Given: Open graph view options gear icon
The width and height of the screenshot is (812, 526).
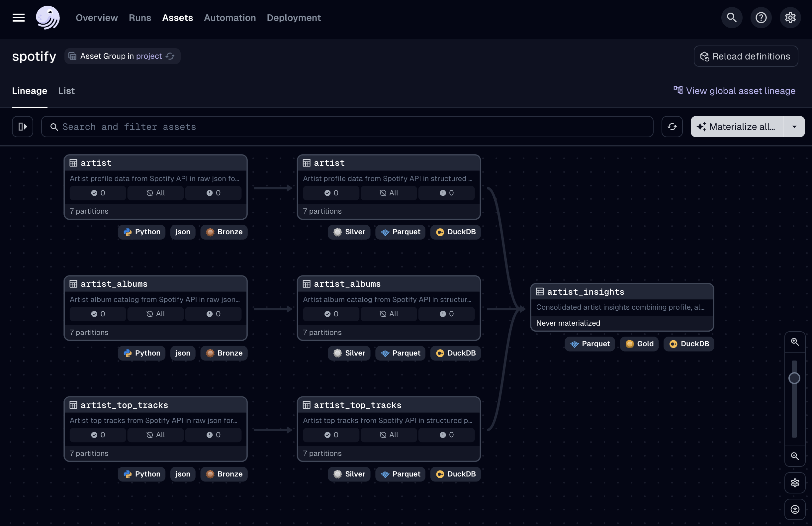Looking at the screenshot, I should tap(795, 483).
